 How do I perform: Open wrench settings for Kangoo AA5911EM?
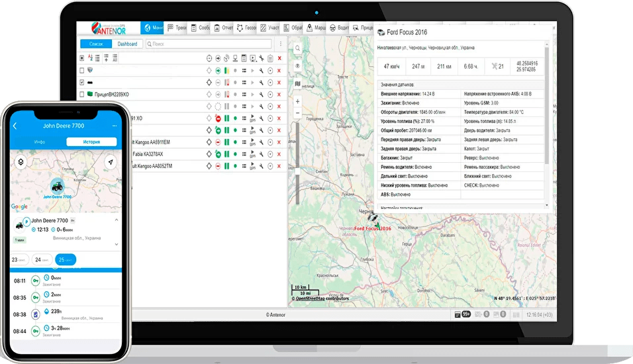point(262,142)
